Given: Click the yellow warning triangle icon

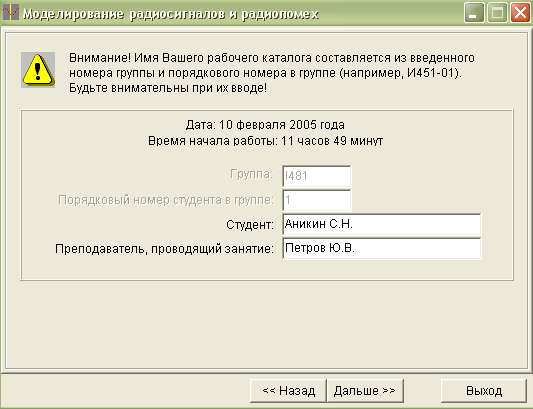Looking at the screenshot, I should tap(38, 70).
